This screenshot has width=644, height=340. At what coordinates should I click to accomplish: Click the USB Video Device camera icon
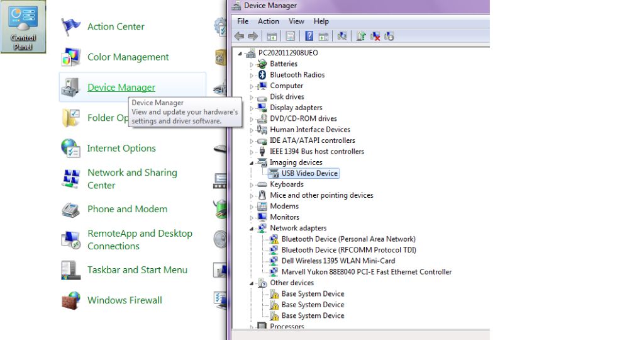(274, 174)
